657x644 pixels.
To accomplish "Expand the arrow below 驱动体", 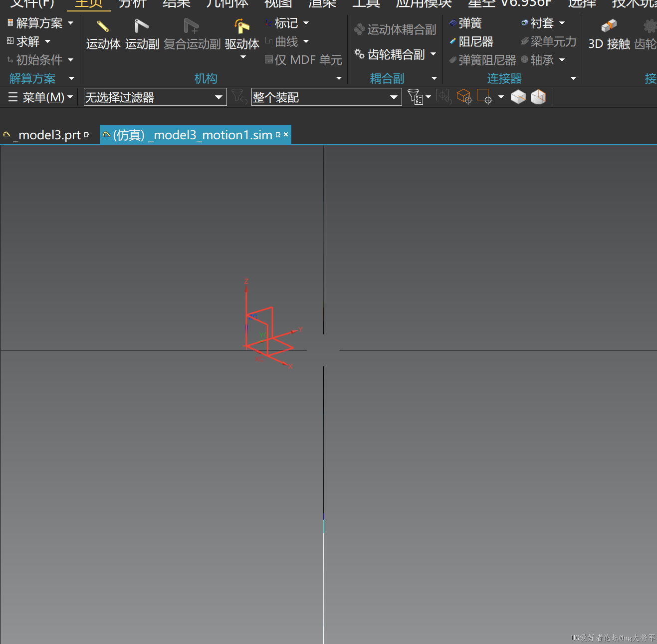I will pos(243,57).
